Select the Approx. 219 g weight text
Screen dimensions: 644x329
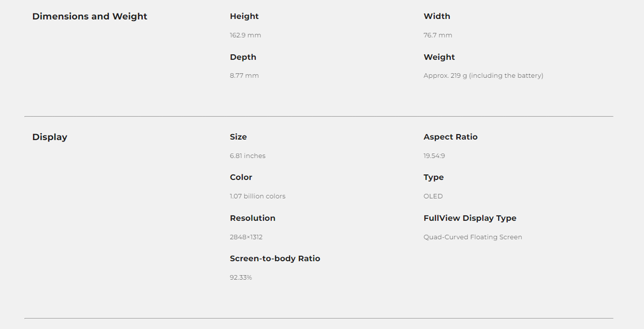click(483, 75)
